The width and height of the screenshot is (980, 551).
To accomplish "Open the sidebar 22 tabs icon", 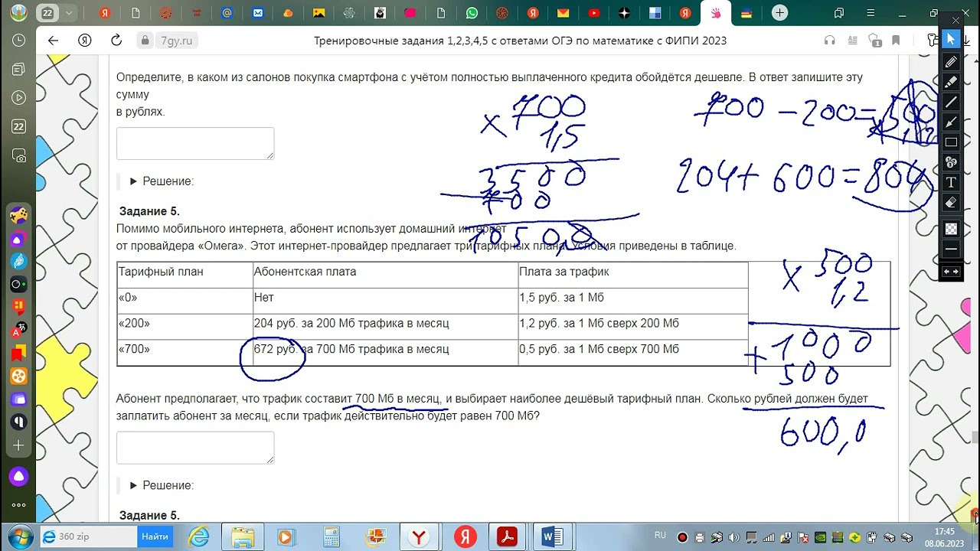I will point(19,126).
